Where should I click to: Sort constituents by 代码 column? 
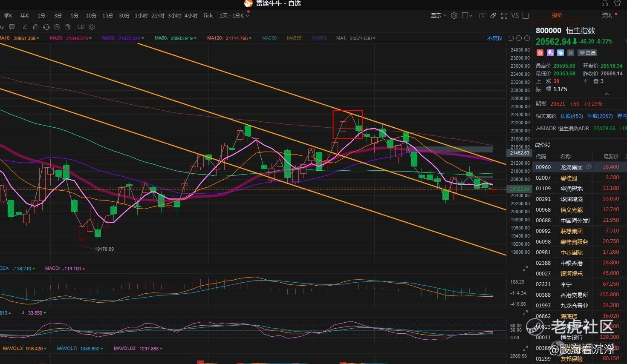point(540,156)
